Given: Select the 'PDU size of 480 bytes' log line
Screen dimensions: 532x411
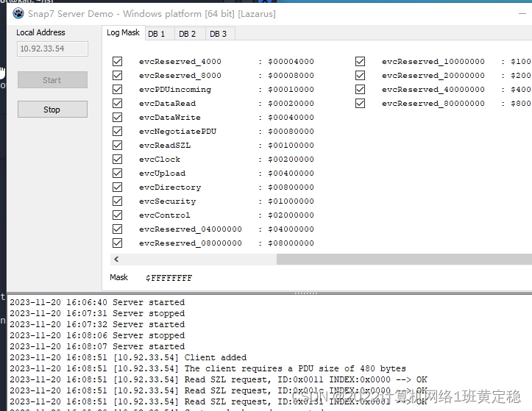Looking at the screenshot, I should [208, 368].
